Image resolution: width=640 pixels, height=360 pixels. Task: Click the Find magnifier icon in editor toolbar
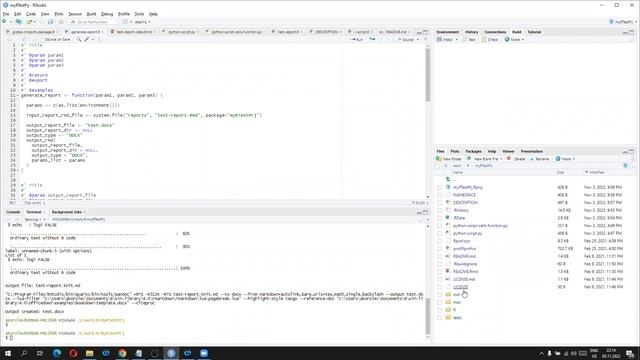tap(79, 40)
